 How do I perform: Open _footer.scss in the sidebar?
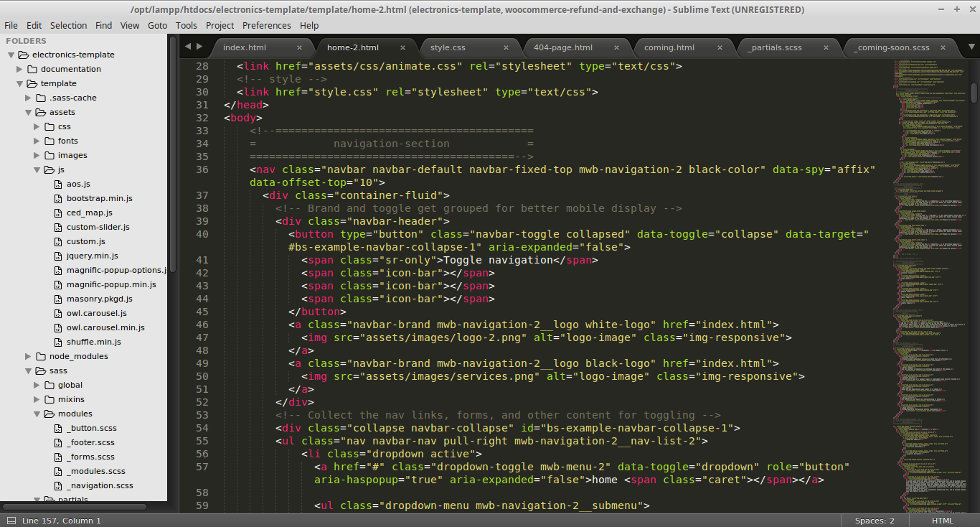[90, 442]
